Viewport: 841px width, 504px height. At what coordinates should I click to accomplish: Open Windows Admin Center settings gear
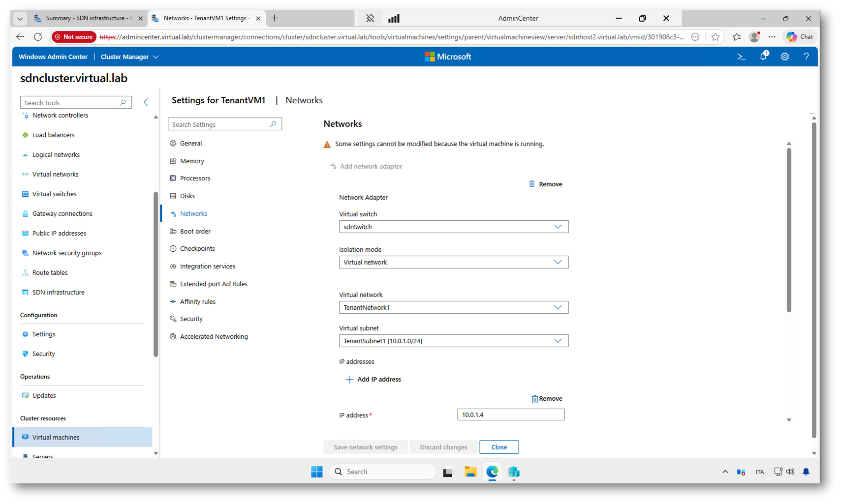click(785, 57)
